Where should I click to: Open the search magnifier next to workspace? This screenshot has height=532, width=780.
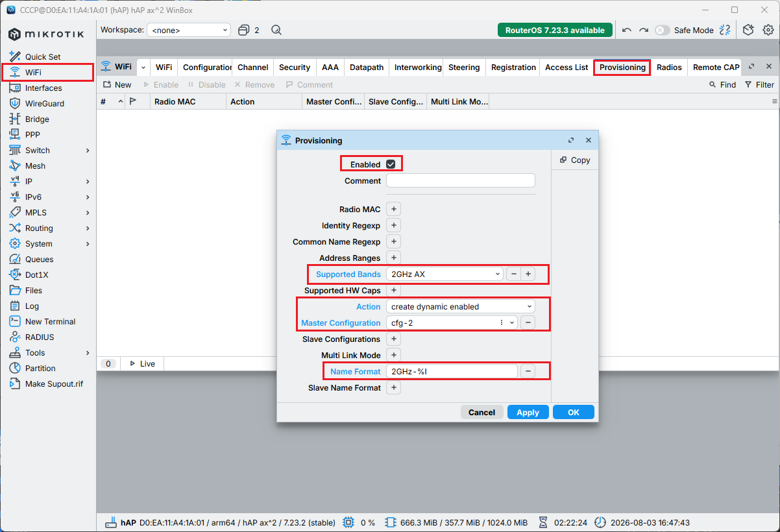[x=276, y=30]
